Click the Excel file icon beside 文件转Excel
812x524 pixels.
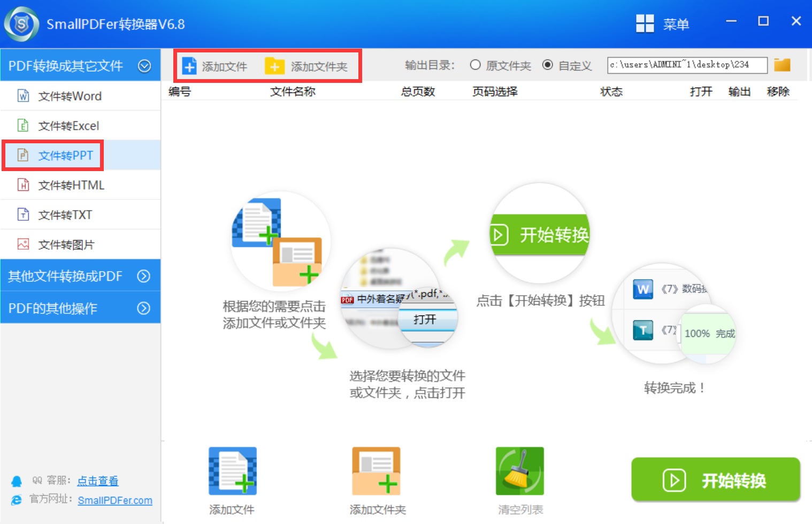tap(23, 126)
